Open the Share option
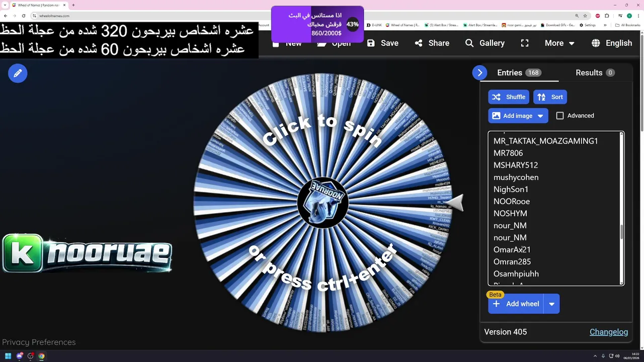This screenshot has width=644, height=362. [432, 43]
